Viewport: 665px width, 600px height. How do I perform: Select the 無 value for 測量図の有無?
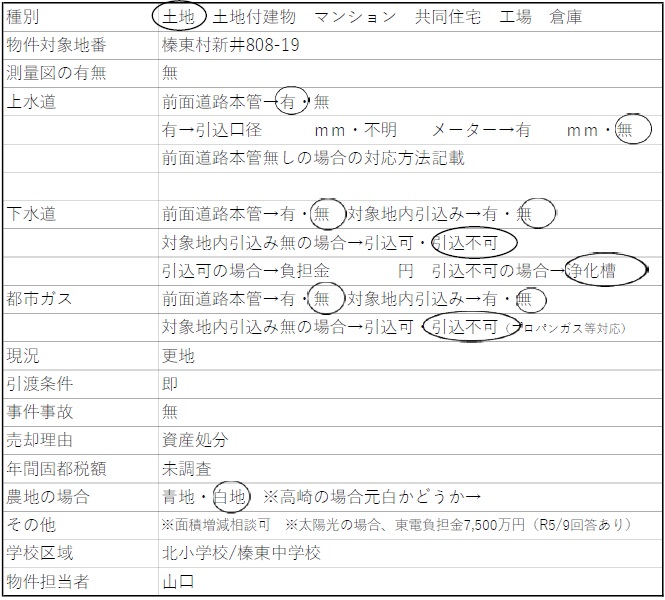(170, 73)
